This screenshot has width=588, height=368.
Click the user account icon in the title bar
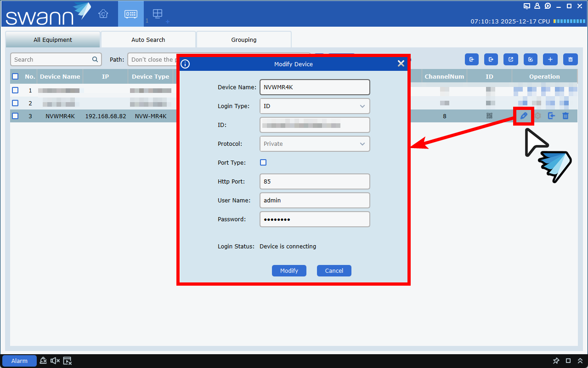537,6
